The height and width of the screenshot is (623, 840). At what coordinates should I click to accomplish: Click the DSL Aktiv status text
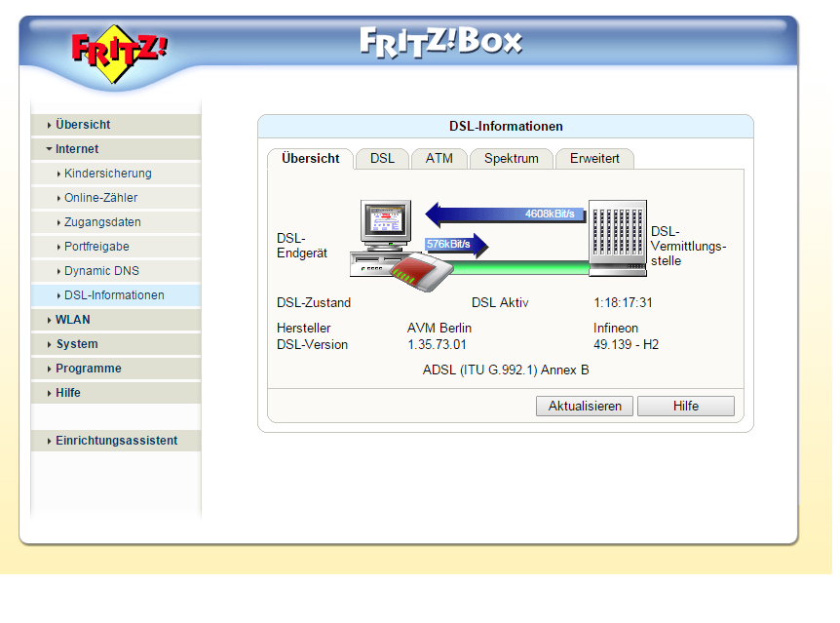[500, 303]
